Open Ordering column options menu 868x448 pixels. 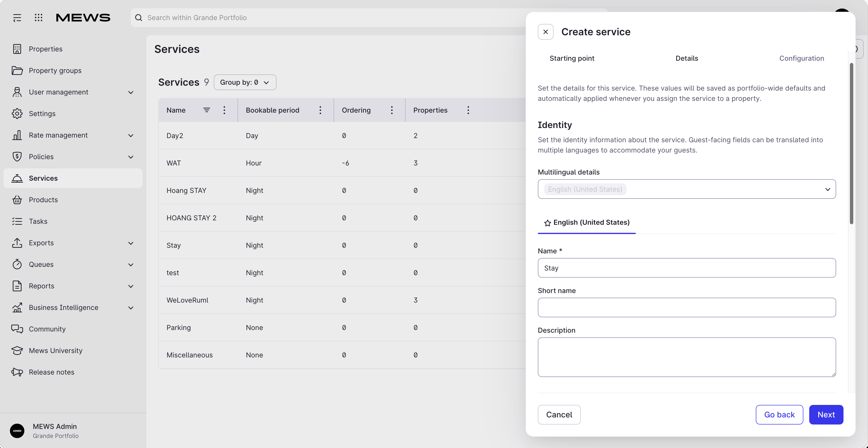392,110
